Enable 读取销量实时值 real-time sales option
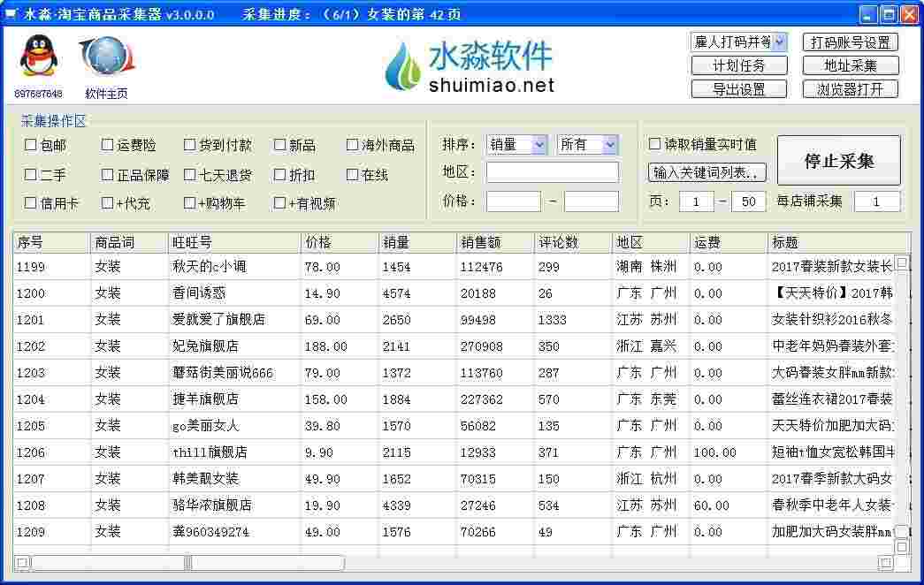 655,144
